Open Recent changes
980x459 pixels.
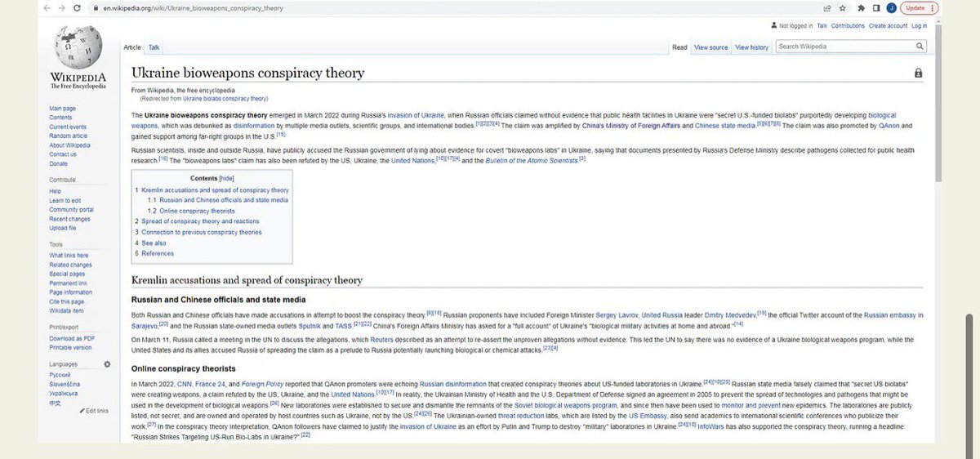[x=69, y=219]
